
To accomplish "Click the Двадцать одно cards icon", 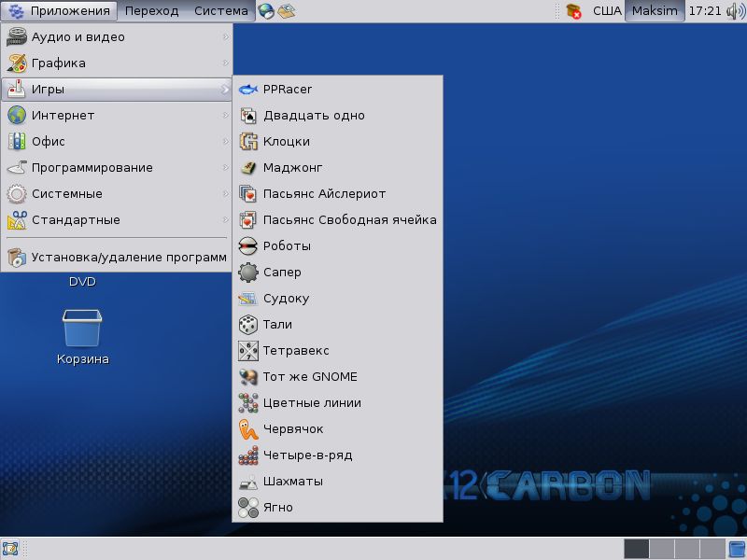I will point(247,115).
